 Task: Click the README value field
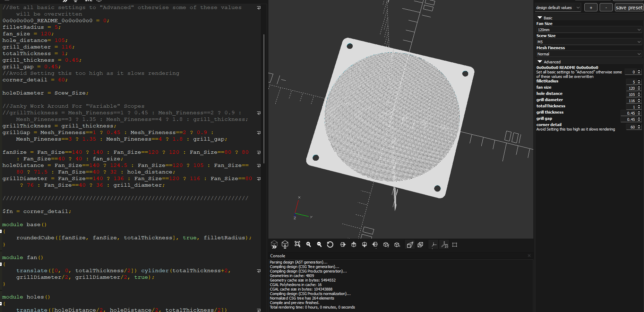tap(630, 72)
